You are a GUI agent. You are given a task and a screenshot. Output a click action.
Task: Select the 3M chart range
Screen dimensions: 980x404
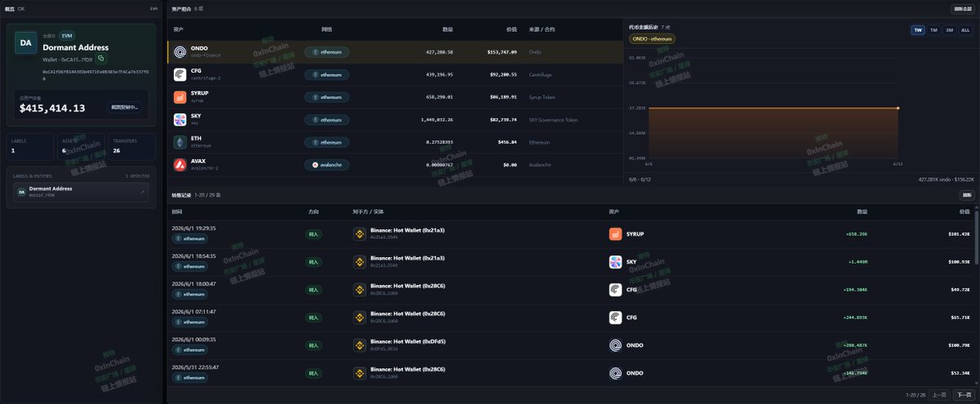(949, 30)
